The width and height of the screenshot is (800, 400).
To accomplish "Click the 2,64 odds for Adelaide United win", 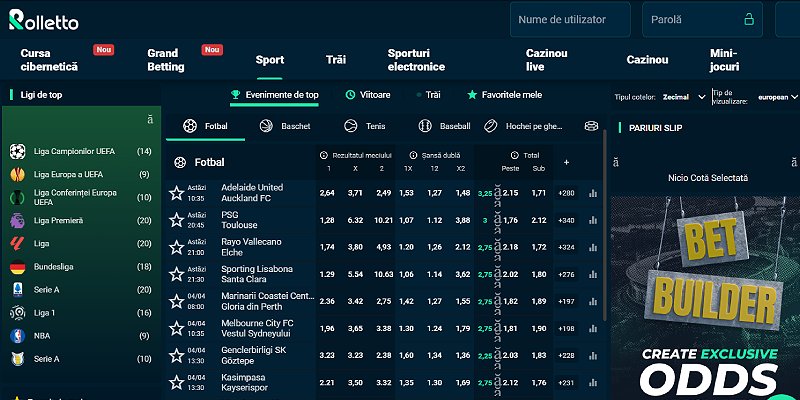I will point(326,193).
